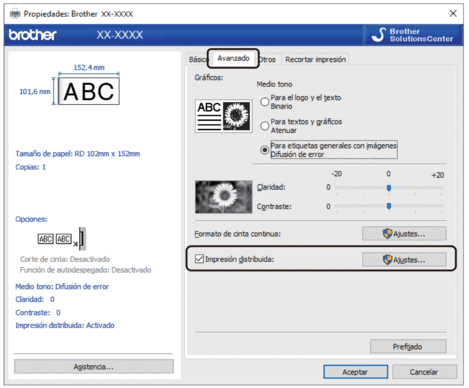
Task: Open Ajustes for Formato de cinta continua
Action: coord(404,234)
